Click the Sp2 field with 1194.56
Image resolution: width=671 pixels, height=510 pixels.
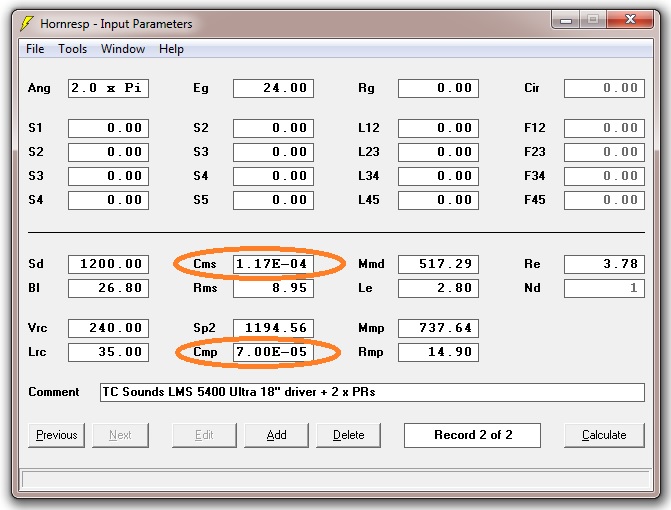(273, 328)
